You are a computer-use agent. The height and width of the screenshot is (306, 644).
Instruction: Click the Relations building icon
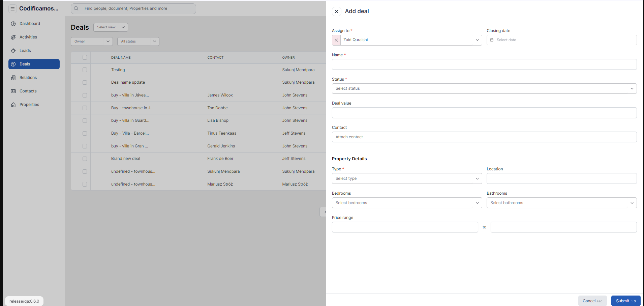pos(13,78)
